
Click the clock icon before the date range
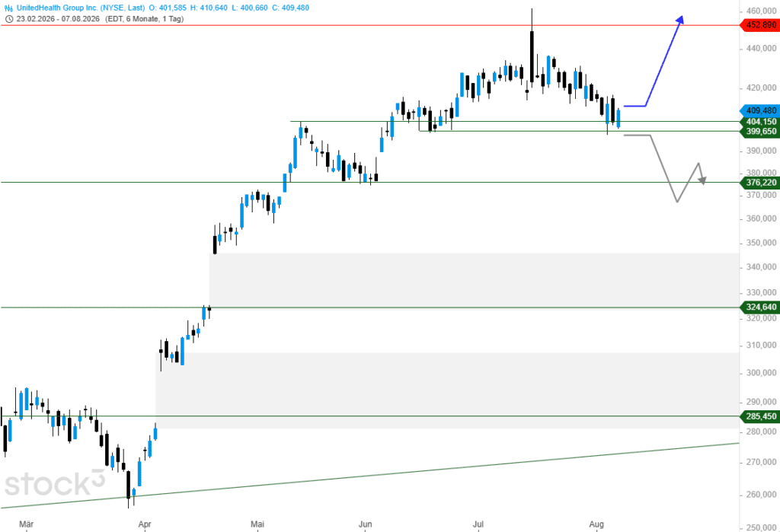8,19
